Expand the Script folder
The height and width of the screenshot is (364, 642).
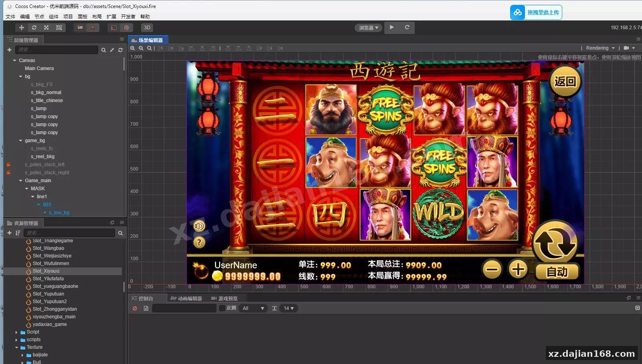coord(16,332)
